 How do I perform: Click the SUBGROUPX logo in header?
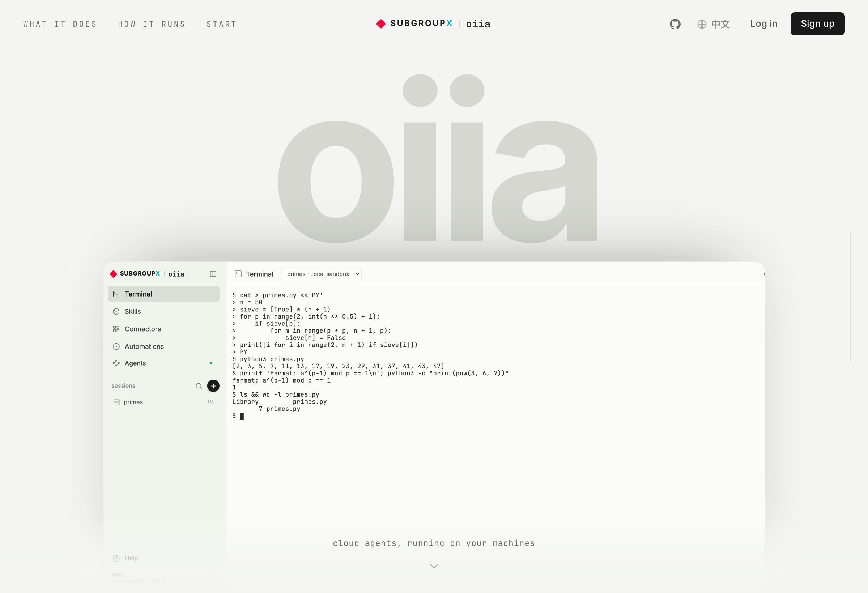click(414, 24)
